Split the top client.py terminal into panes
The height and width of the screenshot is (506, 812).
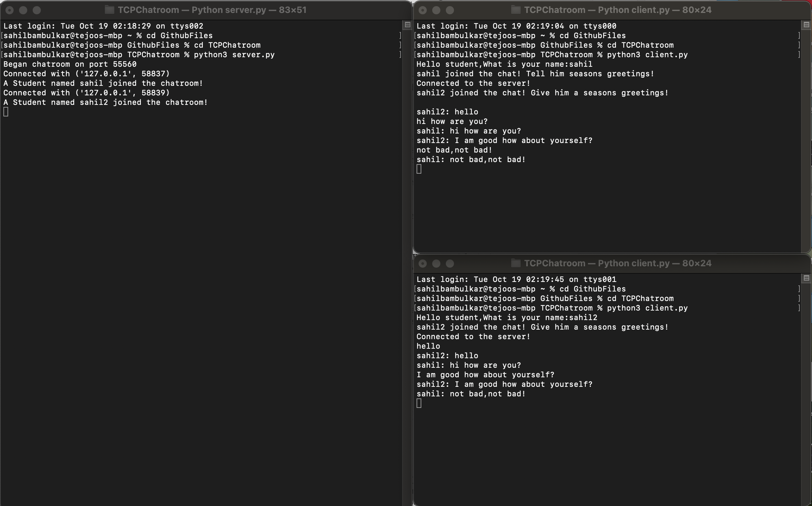(x=807, y=25)
